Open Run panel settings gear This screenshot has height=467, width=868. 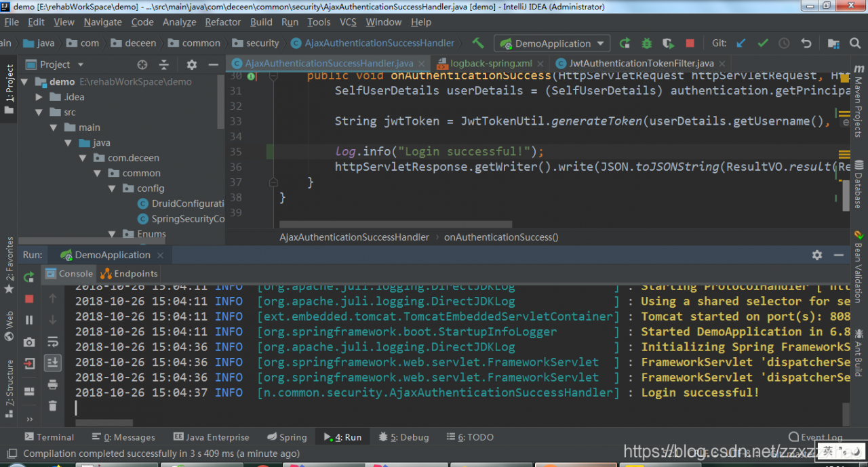pyautogui.click(x=817, y=255)
